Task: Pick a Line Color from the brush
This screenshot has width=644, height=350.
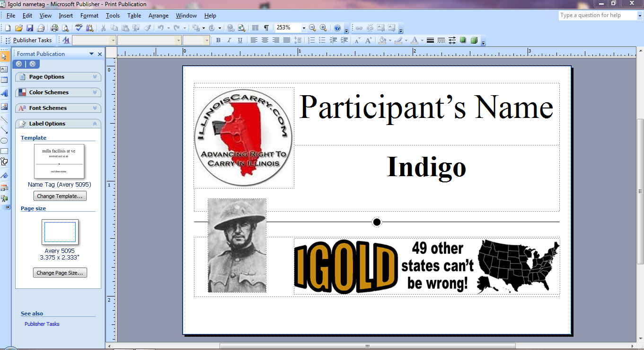Action: [x=398, y=40]
